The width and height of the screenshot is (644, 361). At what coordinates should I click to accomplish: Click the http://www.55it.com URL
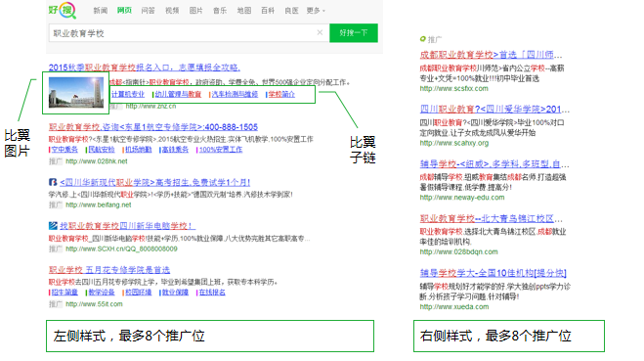click(x=94, y=304)
